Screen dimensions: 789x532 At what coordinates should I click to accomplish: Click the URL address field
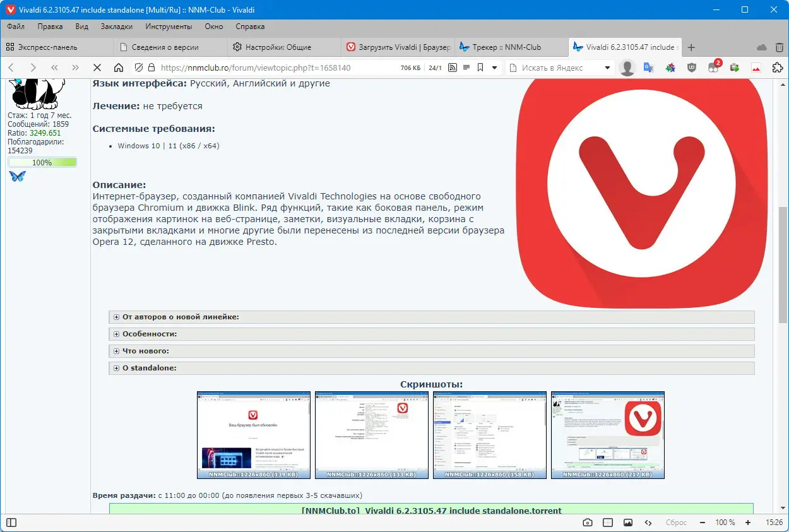[278, 68]
